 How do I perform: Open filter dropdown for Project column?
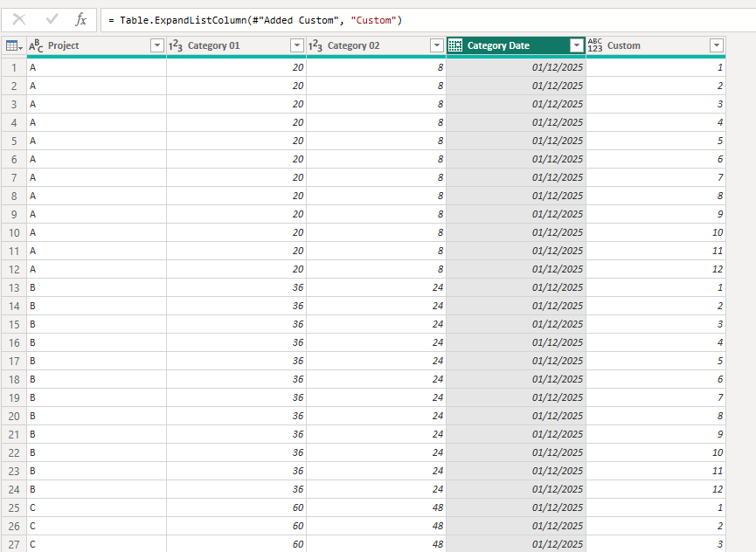157,45
